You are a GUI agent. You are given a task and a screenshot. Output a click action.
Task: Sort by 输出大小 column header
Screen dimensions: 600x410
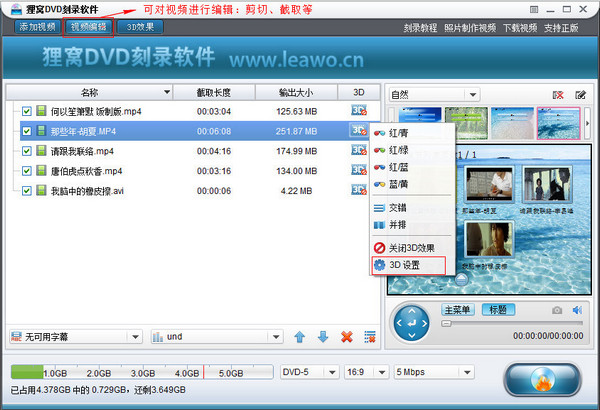pyautogui.click(x=296, y=92)
